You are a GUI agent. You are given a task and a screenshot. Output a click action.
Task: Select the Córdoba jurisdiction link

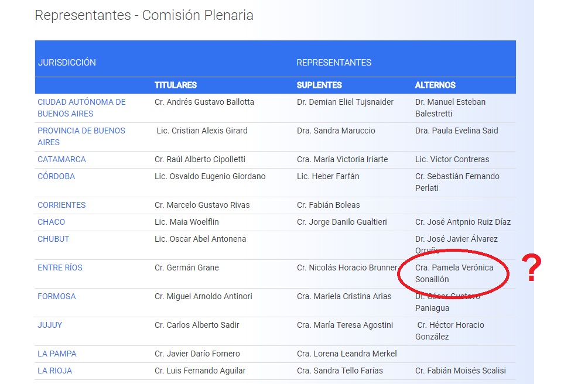pos(56,176)
